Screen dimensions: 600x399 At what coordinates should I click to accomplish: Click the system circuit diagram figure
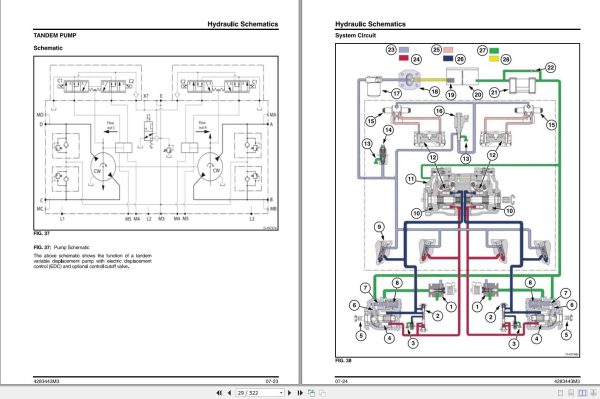point(457,200)
